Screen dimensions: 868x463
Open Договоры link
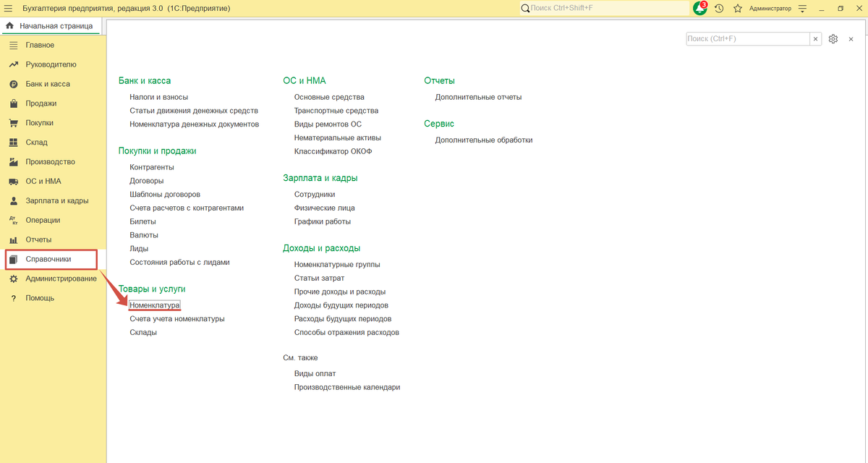click(x=147, y=181)
